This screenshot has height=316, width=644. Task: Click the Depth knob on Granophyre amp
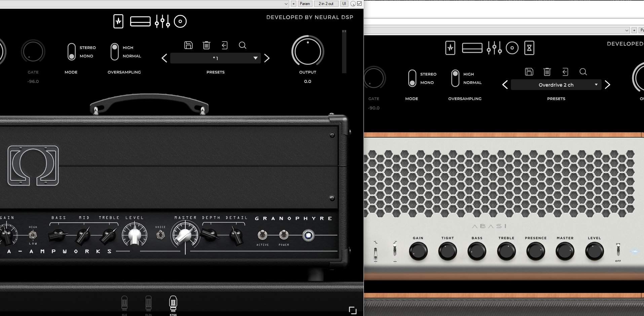click(x=210, y=234)
